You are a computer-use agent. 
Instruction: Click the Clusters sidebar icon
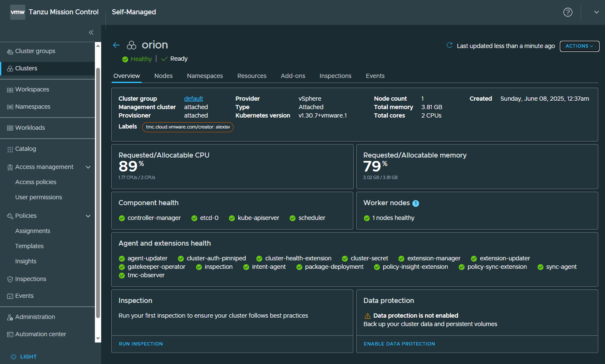10,69
